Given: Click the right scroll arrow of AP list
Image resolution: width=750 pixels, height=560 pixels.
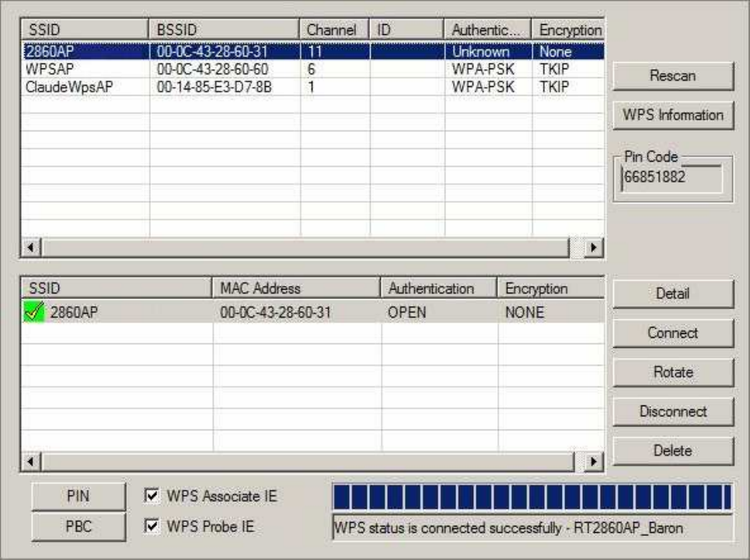Looking at the screenshot, I should 594,248.
